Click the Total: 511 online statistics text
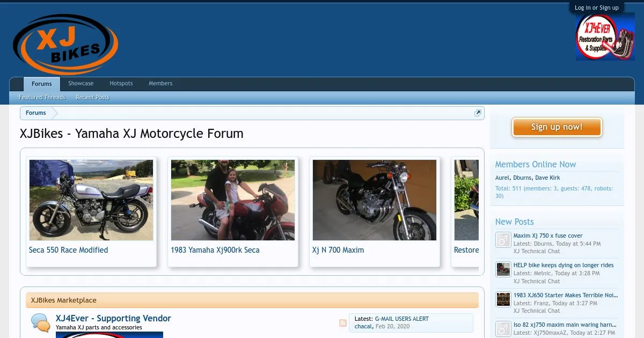This screenshot has height=338, width=644. pos(554,192)
